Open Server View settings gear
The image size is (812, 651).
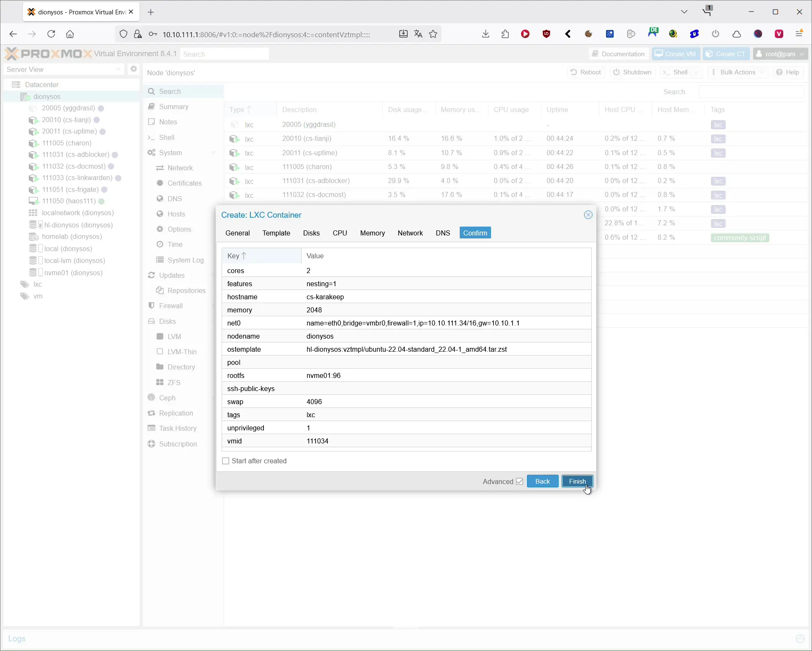[134, 69]
